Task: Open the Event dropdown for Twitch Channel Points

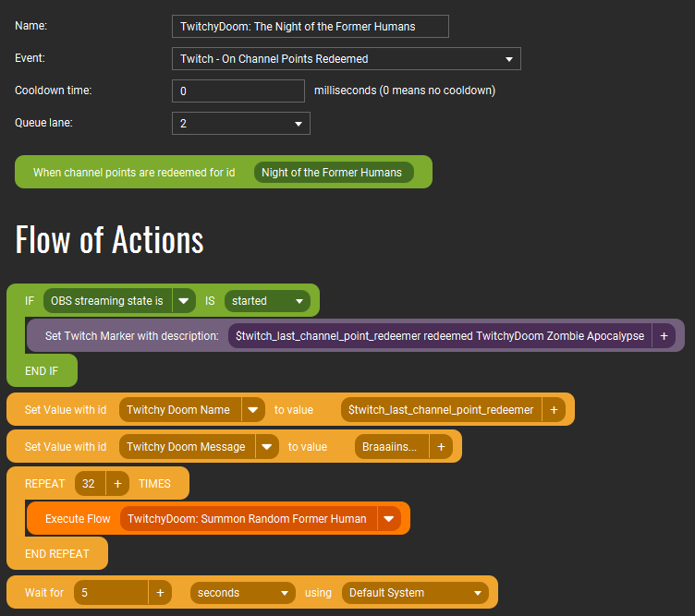Action: tap(347, 59)
